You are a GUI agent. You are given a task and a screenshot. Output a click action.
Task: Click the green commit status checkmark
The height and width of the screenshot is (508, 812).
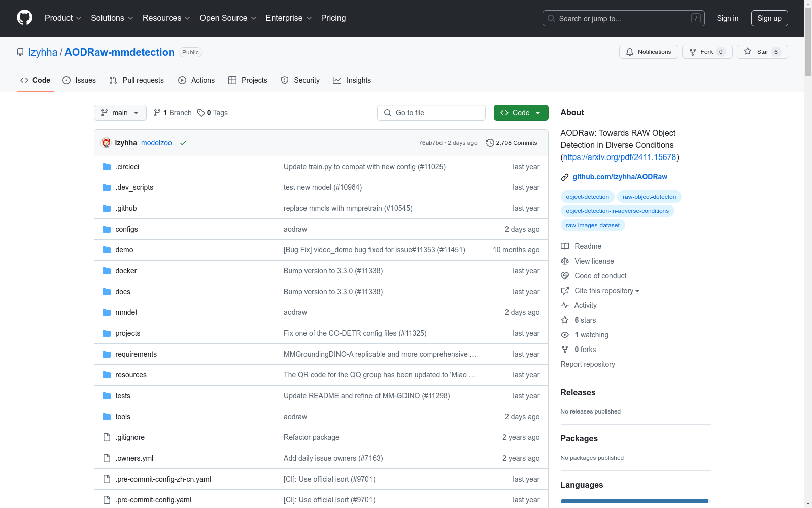183,143
